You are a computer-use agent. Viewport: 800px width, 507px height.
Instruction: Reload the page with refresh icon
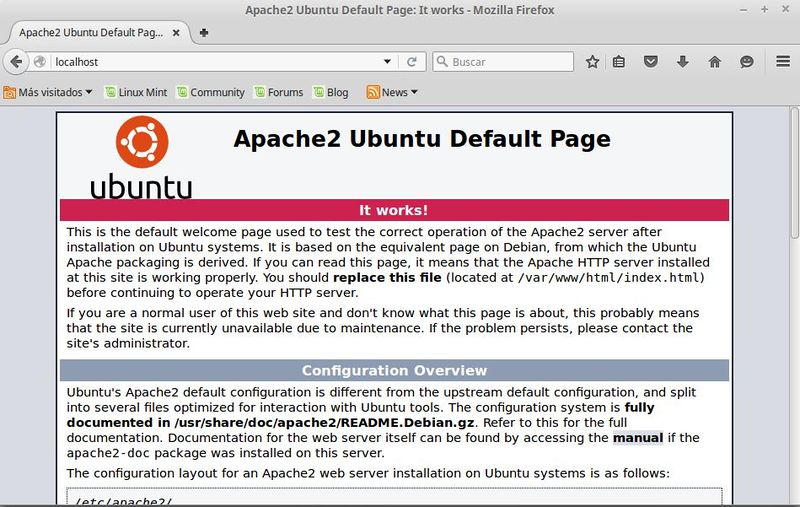tap(412, 62)
